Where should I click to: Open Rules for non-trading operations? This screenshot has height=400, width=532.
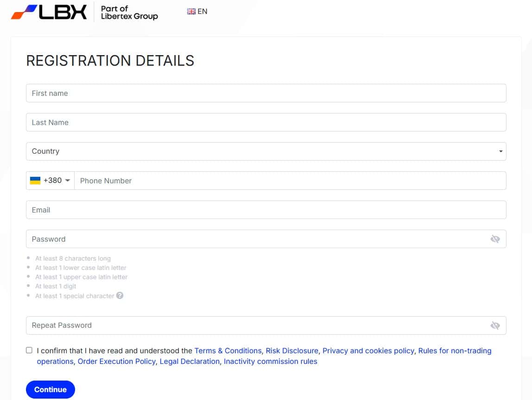pyautogui.click(x=455, y=350)
